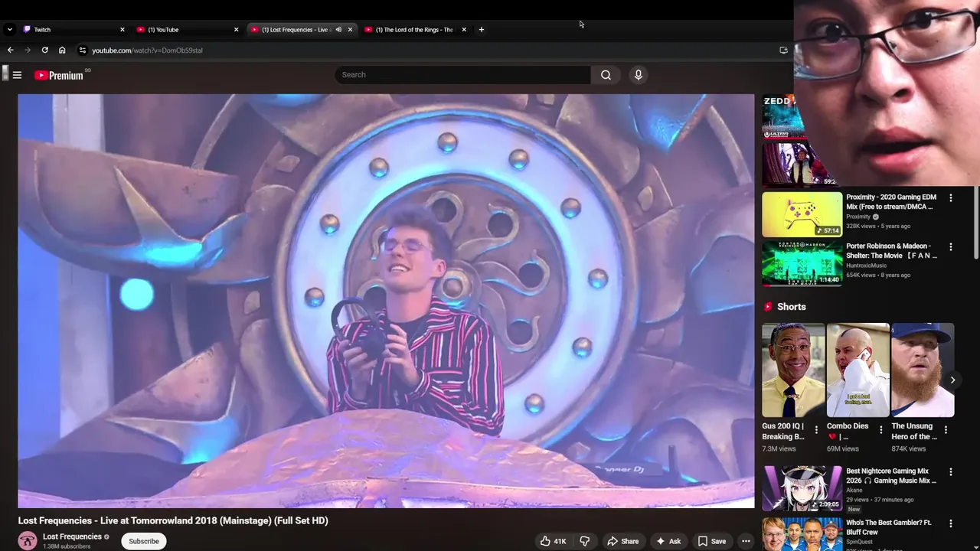Open Proximity 2020 Gaming EDM Mix thumbnail
Viewport: 980px width, 551px height.
click(x=802, y=214)
